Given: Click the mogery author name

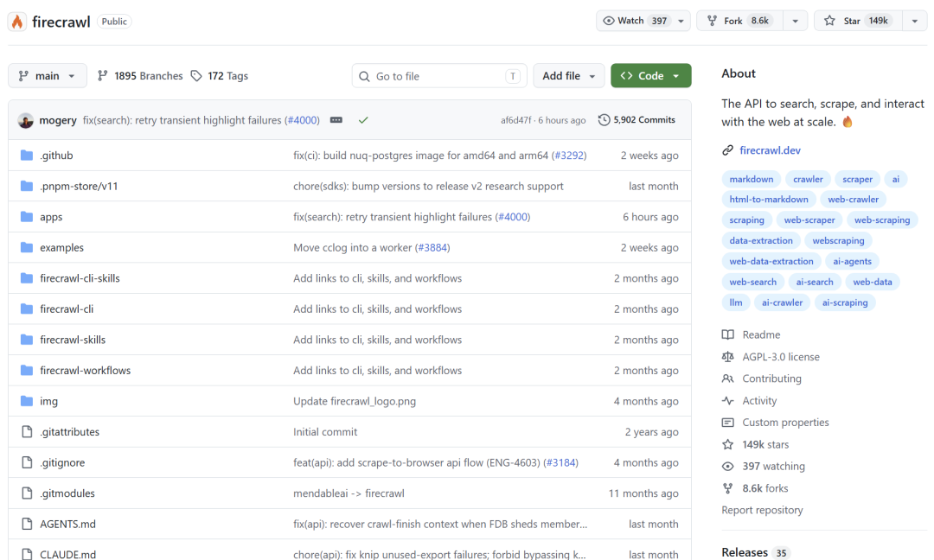Looking at the screenshot, I should click(x=58, y=120).
